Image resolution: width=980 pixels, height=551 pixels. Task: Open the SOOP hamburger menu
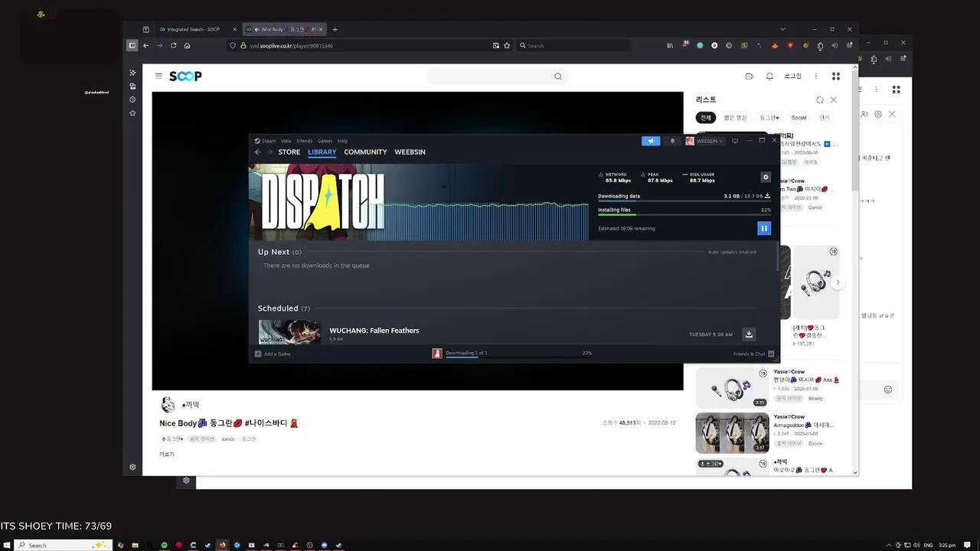tap(158, 76)
